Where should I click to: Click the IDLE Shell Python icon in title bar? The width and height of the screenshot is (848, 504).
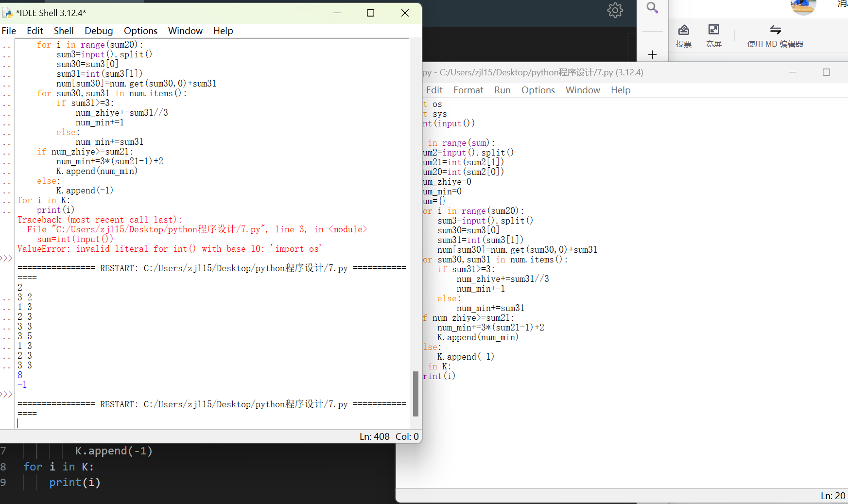[7, 13]
